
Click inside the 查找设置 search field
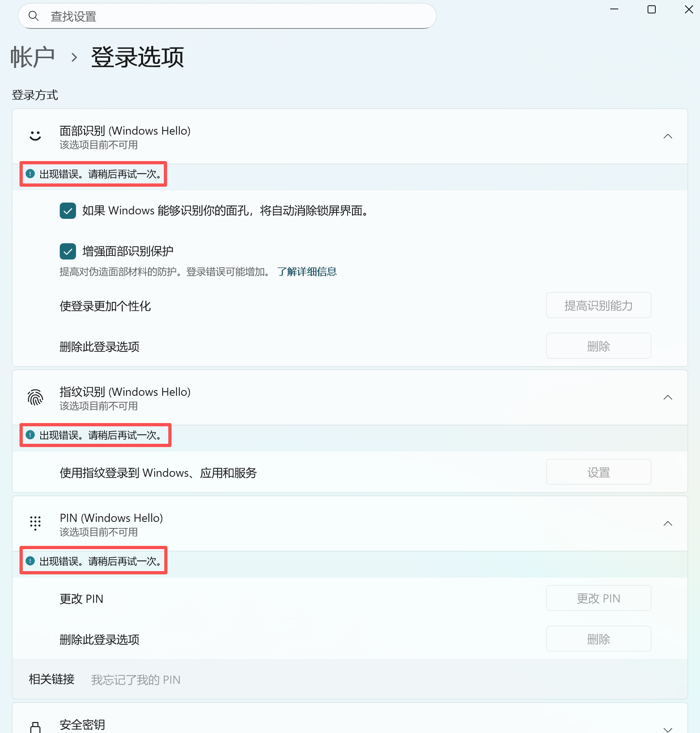click(x=163, y=16)
